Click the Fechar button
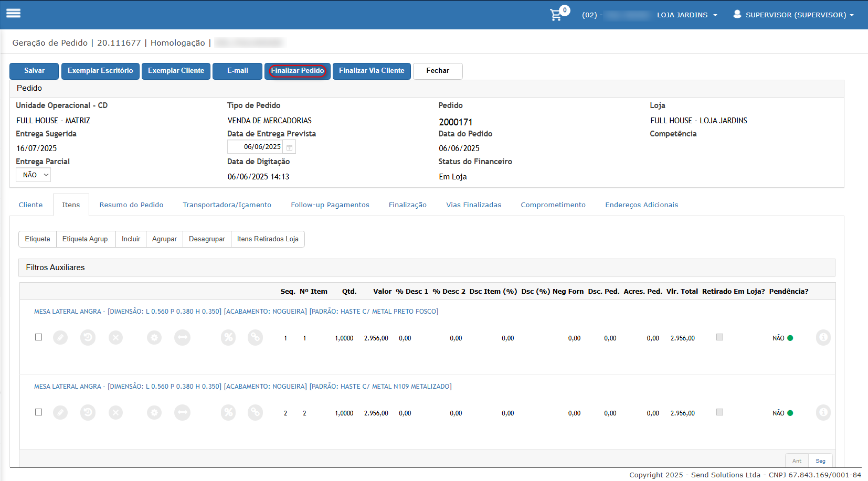 [x=438, y=71]
